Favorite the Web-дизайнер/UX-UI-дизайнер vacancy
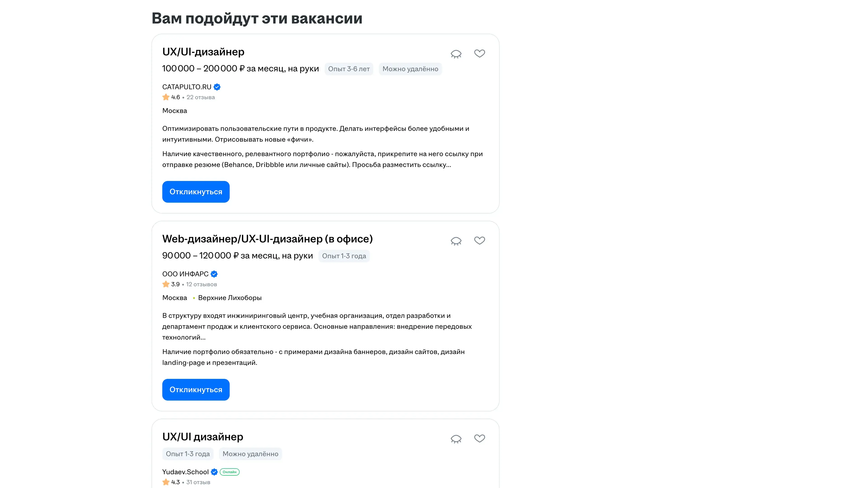 tap(479, 240)
